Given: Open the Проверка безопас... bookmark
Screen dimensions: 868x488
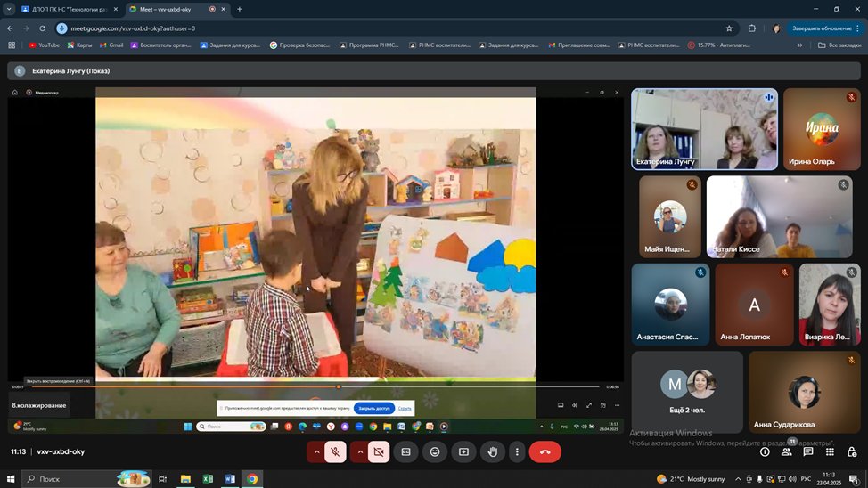Looking at the screenshot, I should (x=299, y=45).
